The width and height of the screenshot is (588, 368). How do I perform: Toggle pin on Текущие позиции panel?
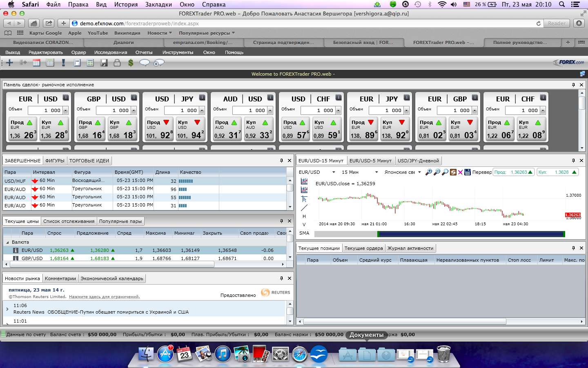(574, 248)
